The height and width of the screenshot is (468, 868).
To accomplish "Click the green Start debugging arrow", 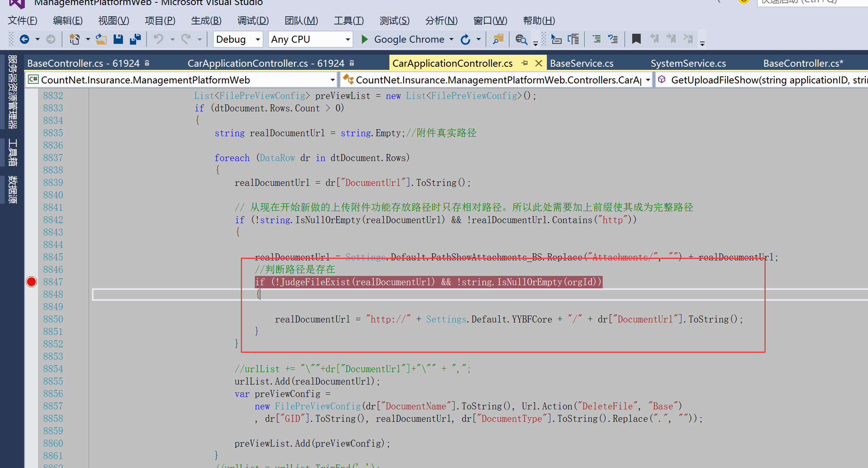I will [364, 39].
